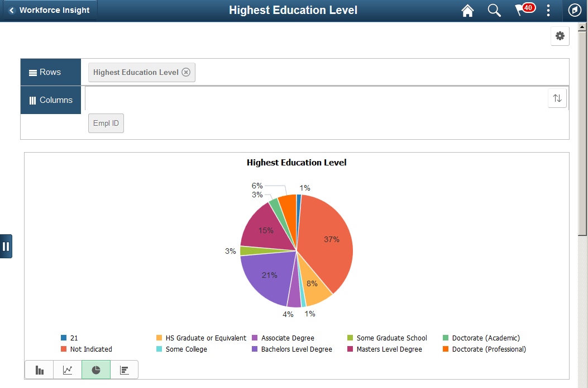The width and height of the screenshot is (588, 388).
Task: Click the Empl ID facet button
Action: (x=106, y=123)
